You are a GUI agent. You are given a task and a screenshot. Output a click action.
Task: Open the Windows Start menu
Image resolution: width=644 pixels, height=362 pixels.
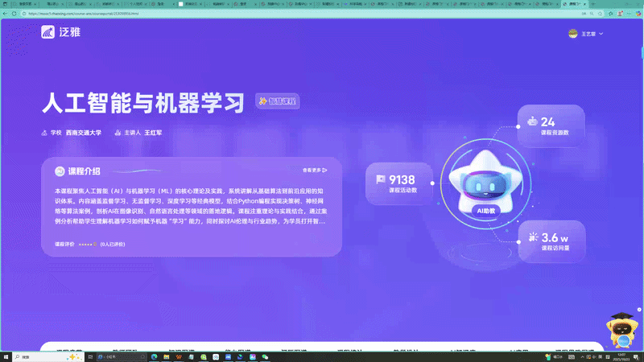[6, 357]
